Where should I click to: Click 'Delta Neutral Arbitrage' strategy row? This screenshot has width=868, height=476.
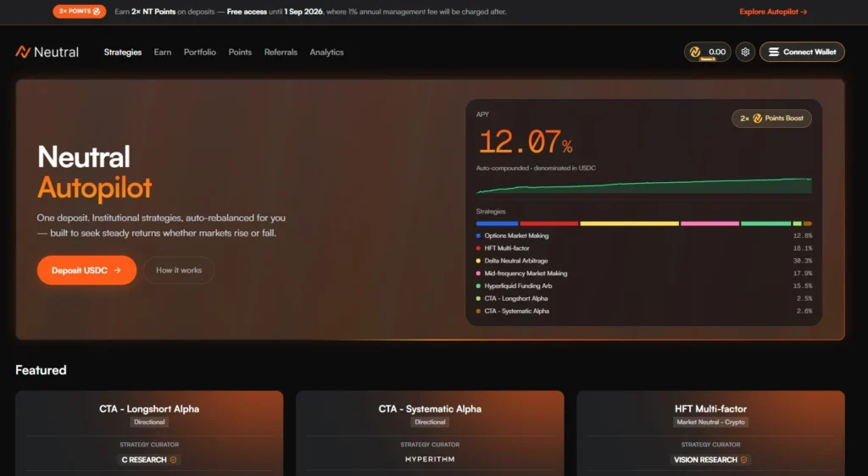[x=644, y=261]
